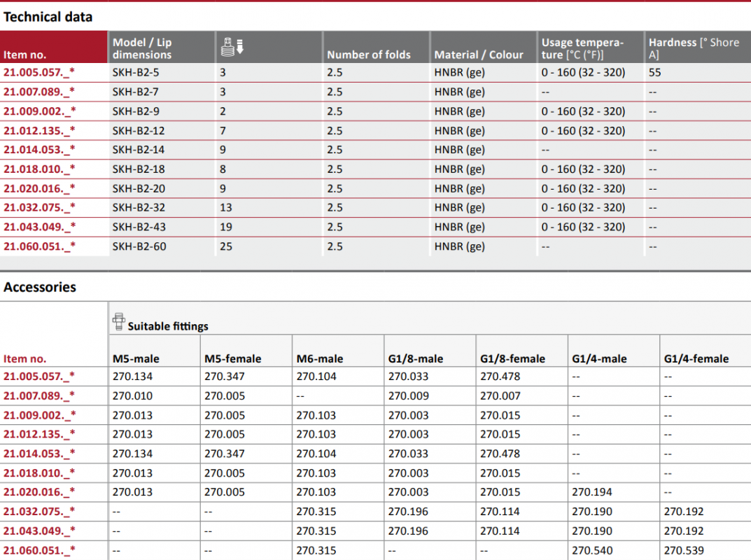The width and height of the screenshot is (751, 560).
Task: Click item 21.043.049._* in the Technical data table
Action: pos(39,227)
